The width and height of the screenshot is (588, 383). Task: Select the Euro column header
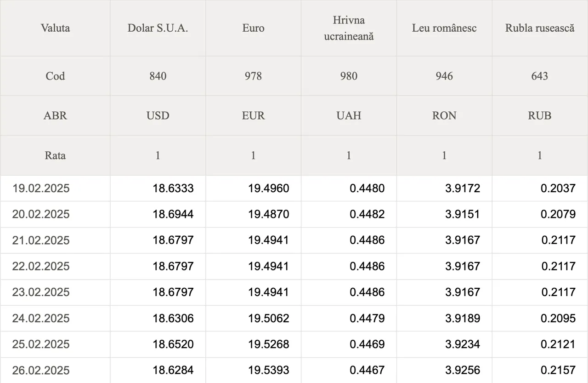tap(254, 28)
